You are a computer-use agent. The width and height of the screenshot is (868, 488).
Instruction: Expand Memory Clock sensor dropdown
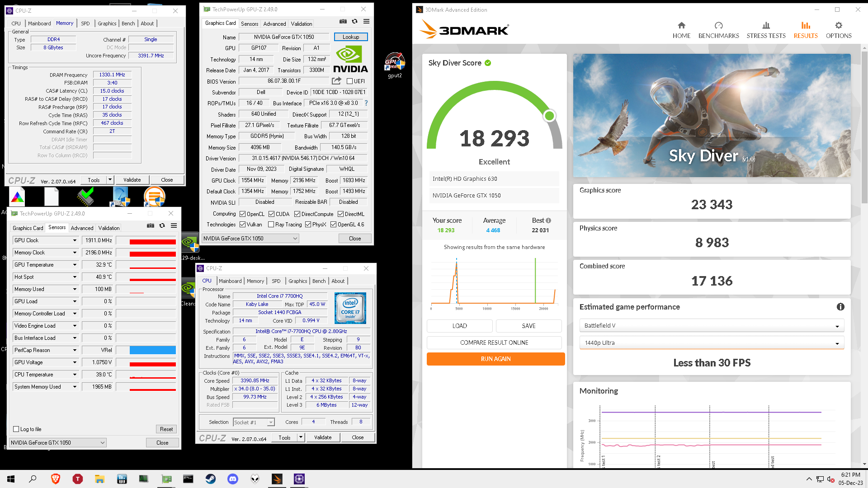click(75, 253)
